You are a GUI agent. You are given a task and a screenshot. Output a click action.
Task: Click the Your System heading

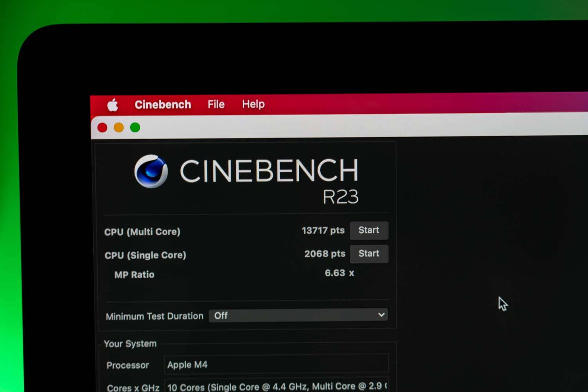pos(130,344)
